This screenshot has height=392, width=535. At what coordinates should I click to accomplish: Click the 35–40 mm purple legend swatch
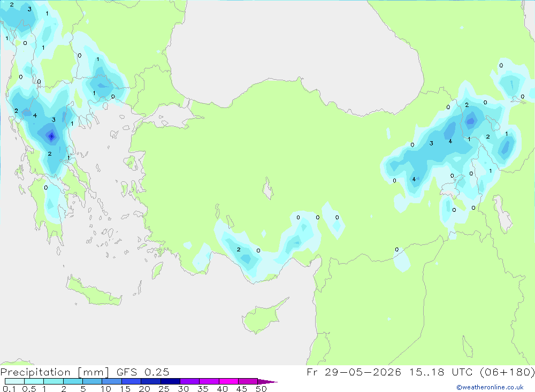coord(209,381)
